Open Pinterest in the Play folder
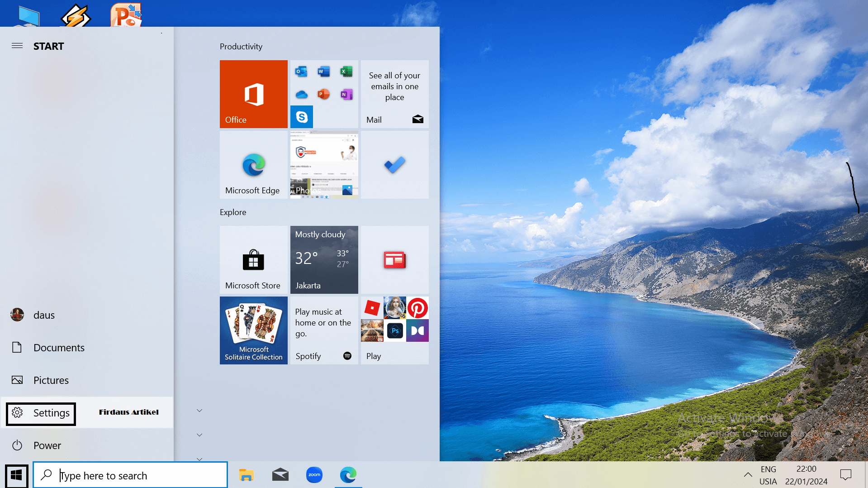Screen dimensions: 868x488 (x=417, y=308)
